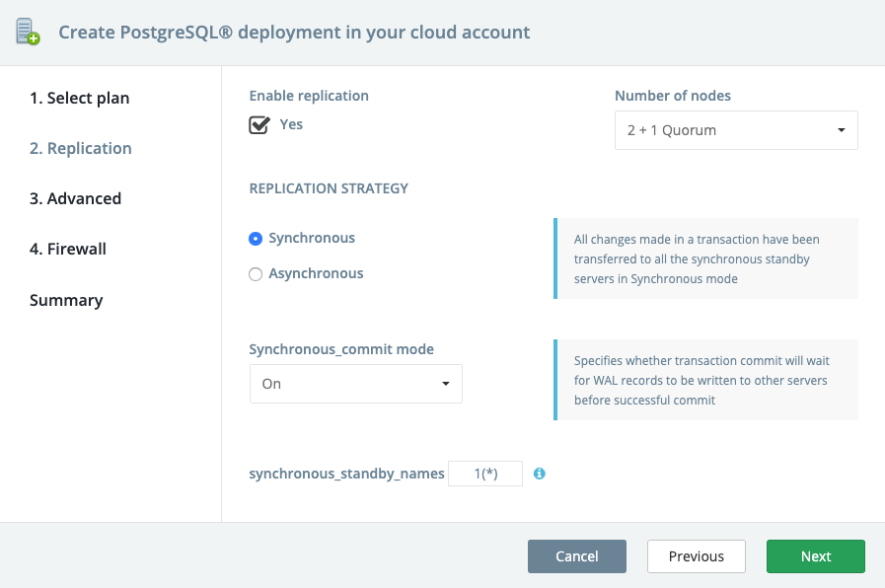885x588 pixels.
Task: Proceed with the green Next button
Action: coord(815,556)
